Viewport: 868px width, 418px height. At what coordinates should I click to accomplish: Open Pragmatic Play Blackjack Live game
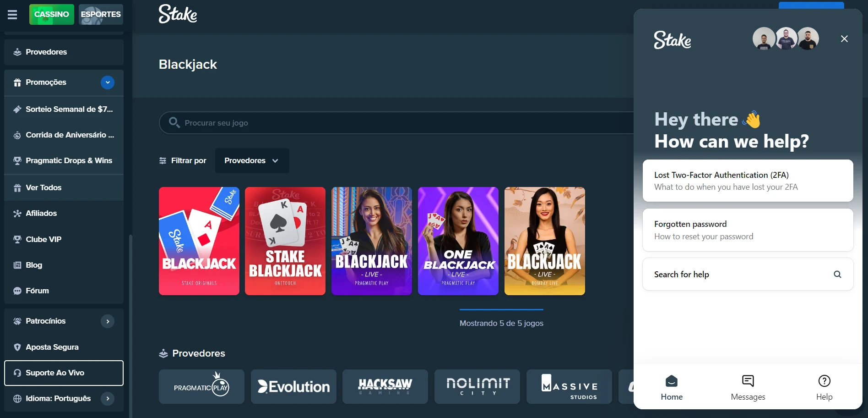point(372,241)
